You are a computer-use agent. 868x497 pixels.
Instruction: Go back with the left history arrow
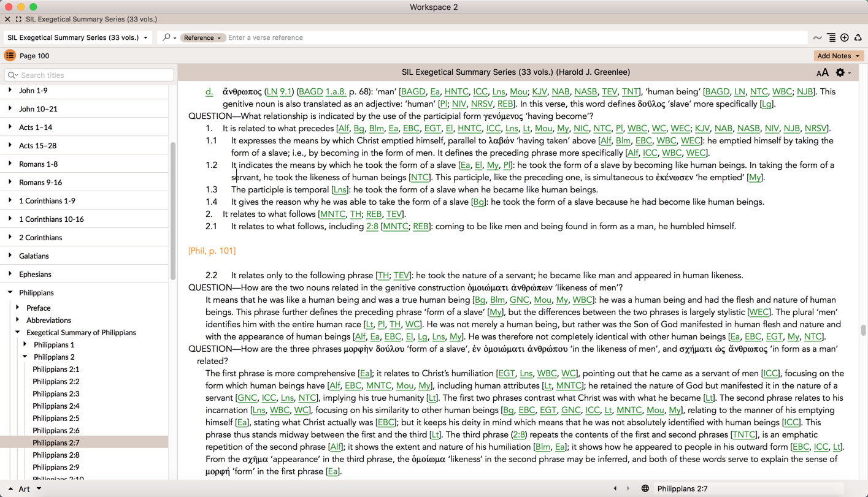point(615,489)
